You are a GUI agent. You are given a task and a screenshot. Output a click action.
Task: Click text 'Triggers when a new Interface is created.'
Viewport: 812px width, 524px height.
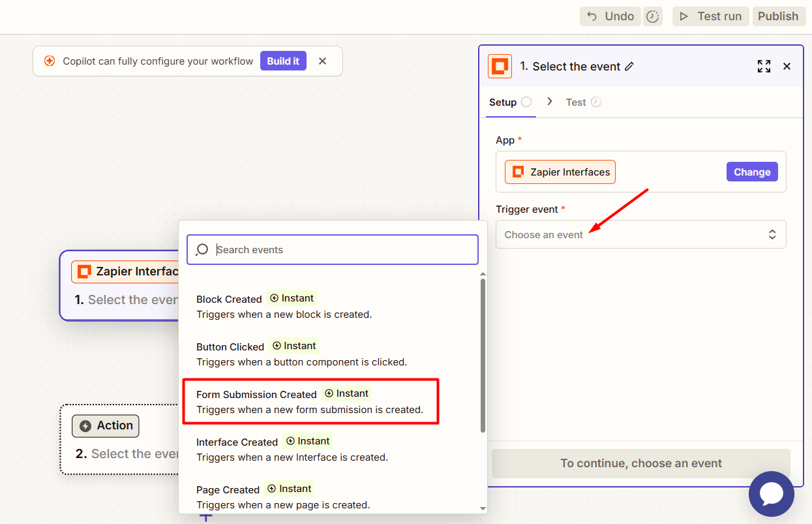[x=292, y=457]
